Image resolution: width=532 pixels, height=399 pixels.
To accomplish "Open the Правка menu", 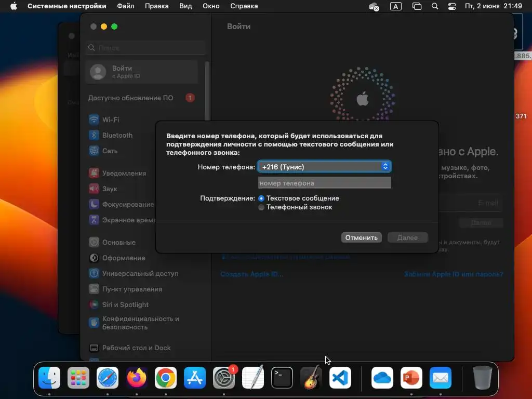I will click(156, 6).
